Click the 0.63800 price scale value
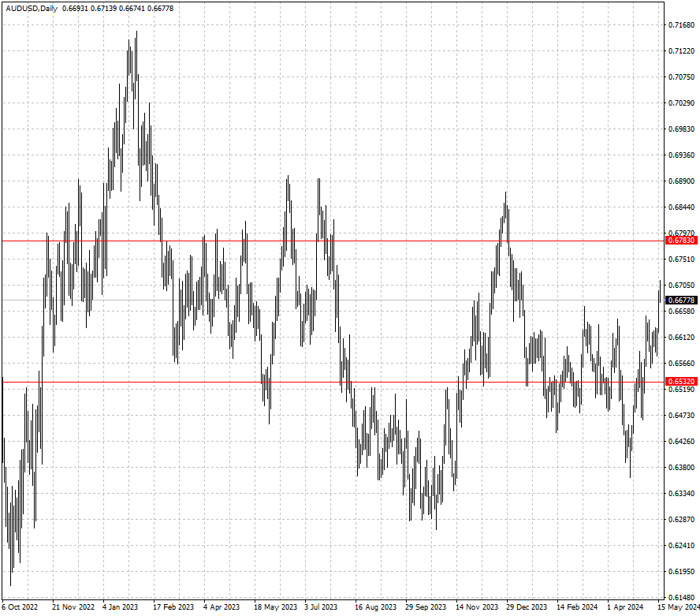The image size is (700, 616). coord(681,467)
